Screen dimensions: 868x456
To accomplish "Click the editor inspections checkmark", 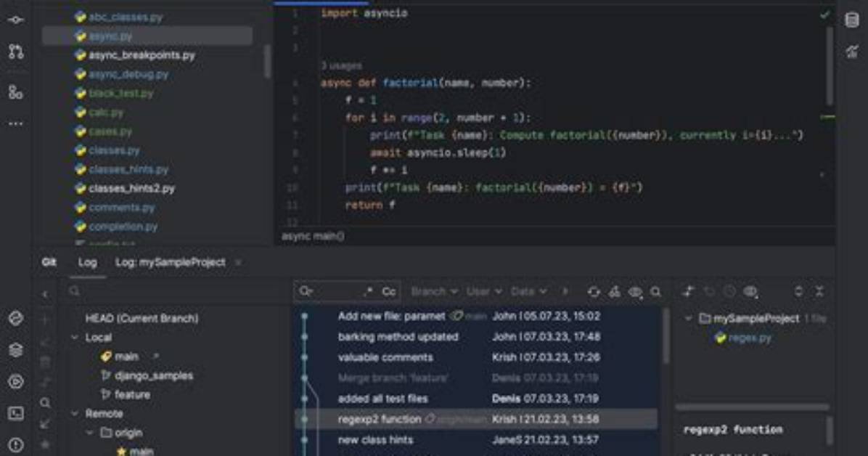I will 825,15.
